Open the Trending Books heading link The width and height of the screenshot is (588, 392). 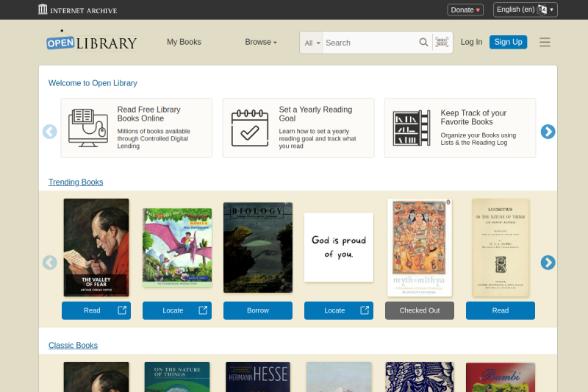click(76, 182)
